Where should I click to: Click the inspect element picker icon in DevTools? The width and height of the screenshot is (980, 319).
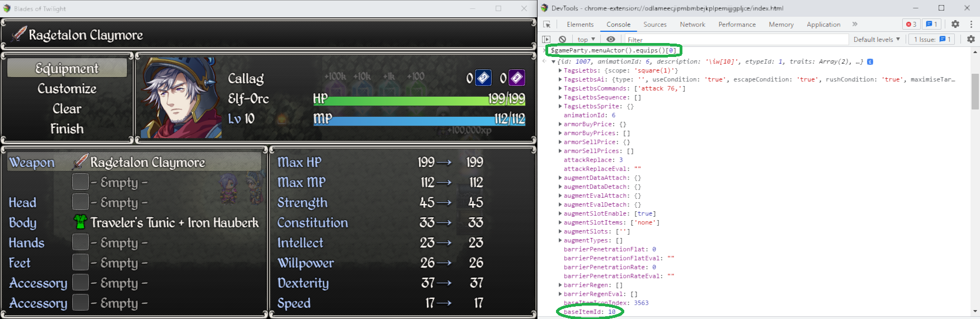(547, 25)
